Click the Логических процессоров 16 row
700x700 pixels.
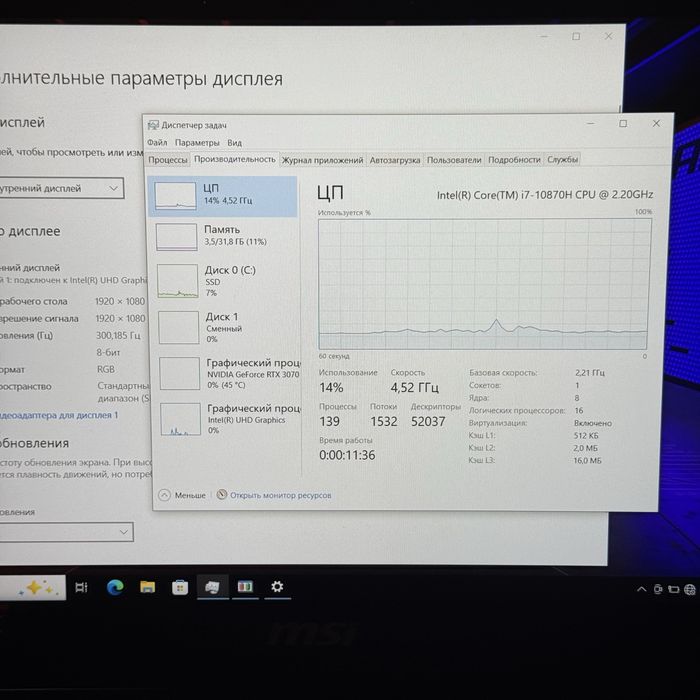[526, 410]
